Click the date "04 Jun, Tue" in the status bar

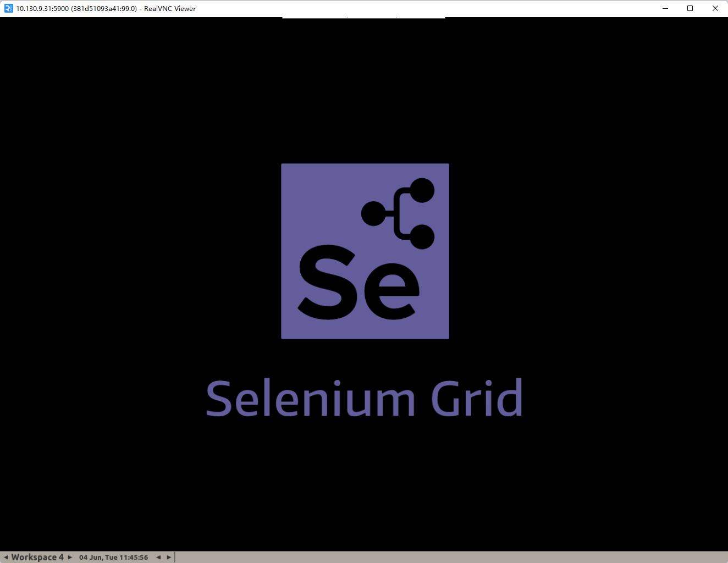[98, 556]
